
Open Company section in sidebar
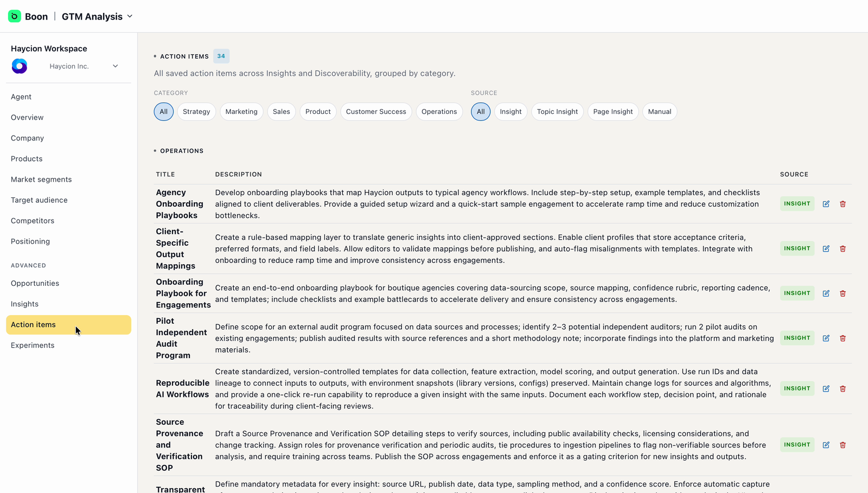(68, 138)
